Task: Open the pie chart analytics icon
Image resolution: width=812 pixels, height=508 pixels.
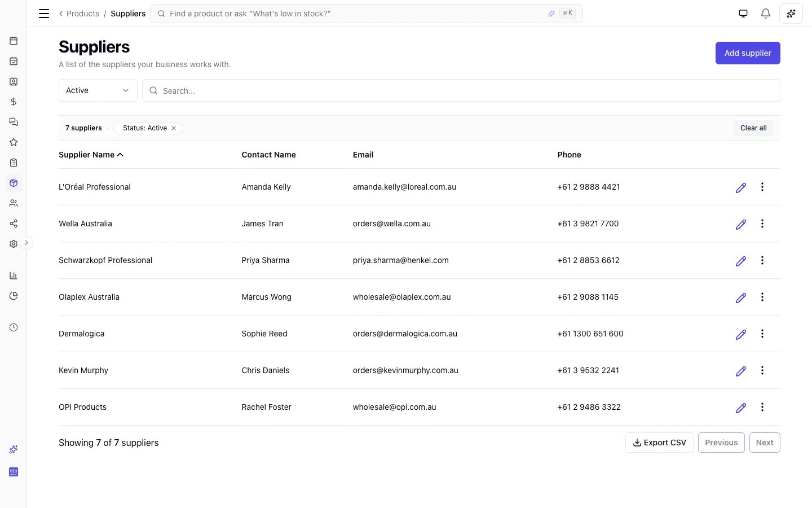Action: point(14,296)
